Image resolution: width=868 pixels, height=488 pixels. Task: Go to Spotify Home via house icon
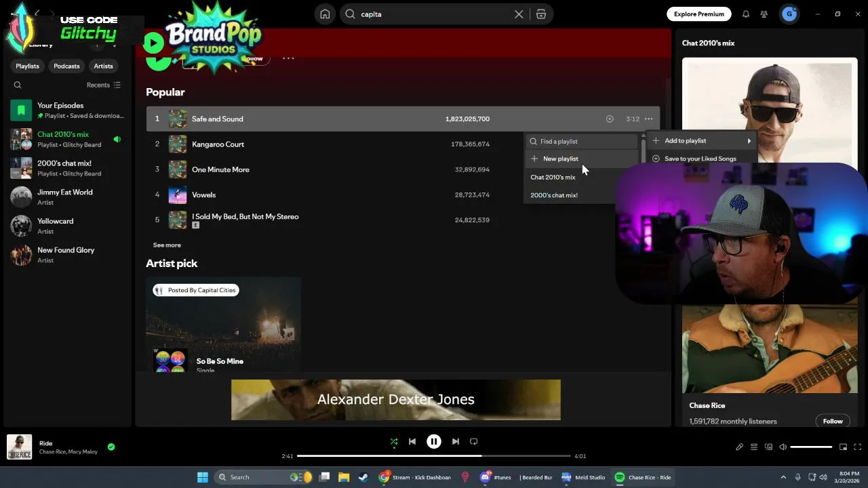(325, 14)
